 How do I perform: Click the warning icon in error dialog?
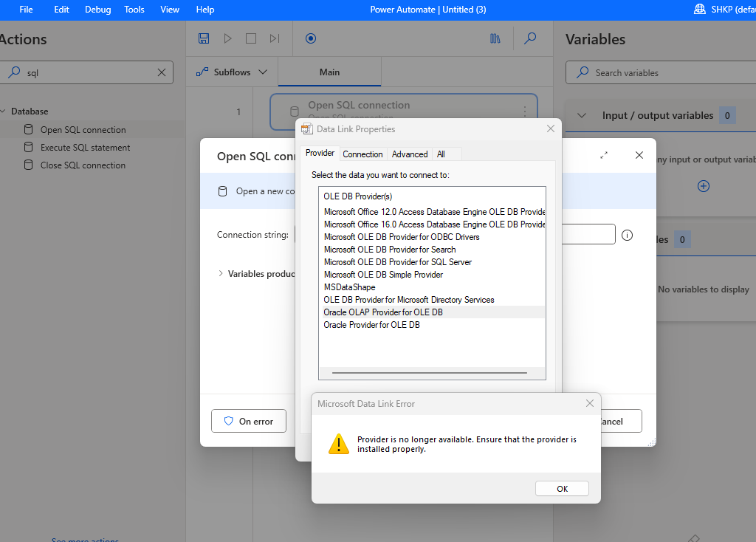338,444
